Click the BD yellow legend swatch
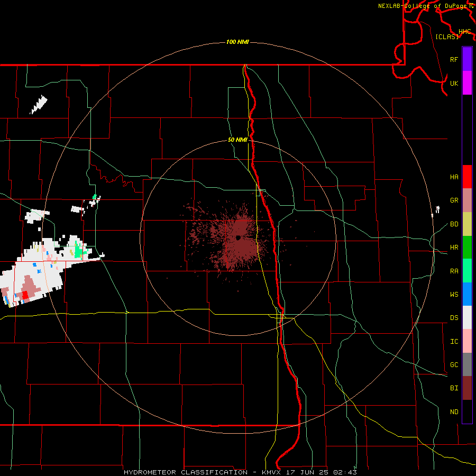 [x=467, y=224]
